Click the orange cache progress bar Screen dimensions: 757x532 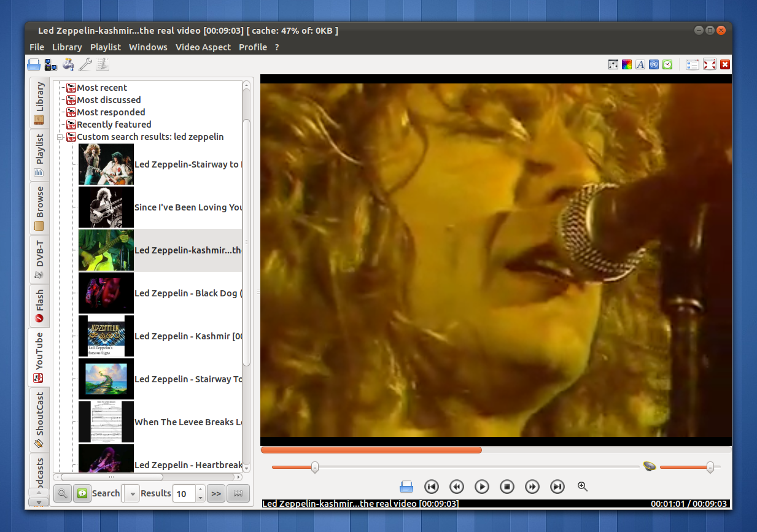371,450
